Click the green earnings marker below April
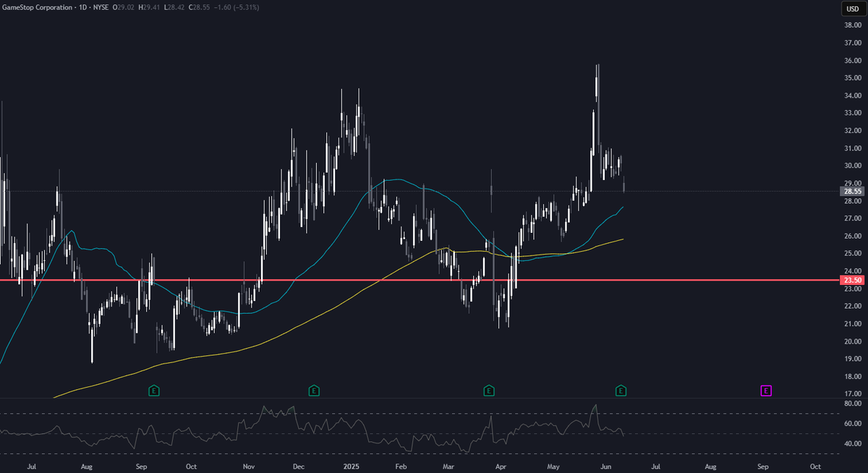 (489, 391)
